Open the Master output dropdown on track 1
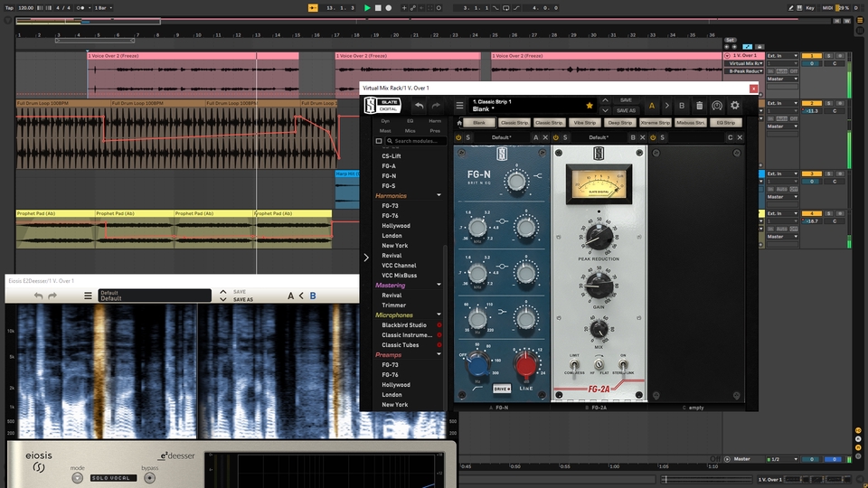Image resolution: width=868 pixels, height=488 pixels. pos(782,80)
